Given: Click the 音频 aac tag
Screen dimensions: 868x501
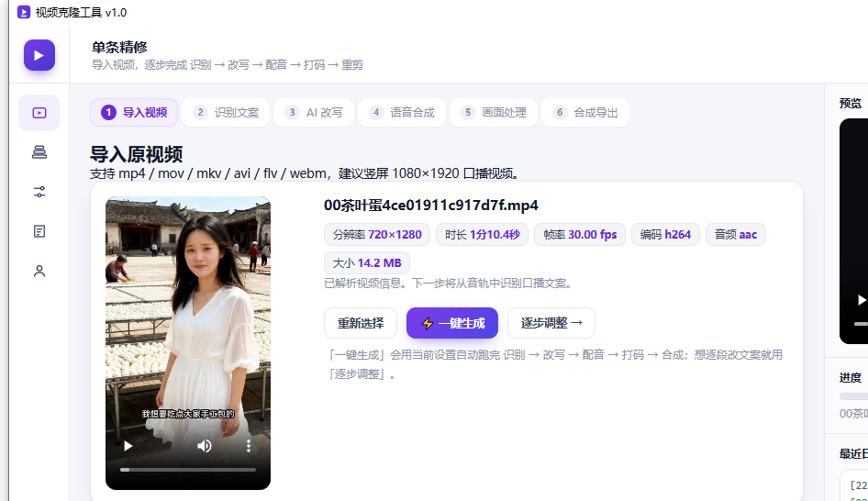Looking at the screenshot, I should click(x=736, y=235).
